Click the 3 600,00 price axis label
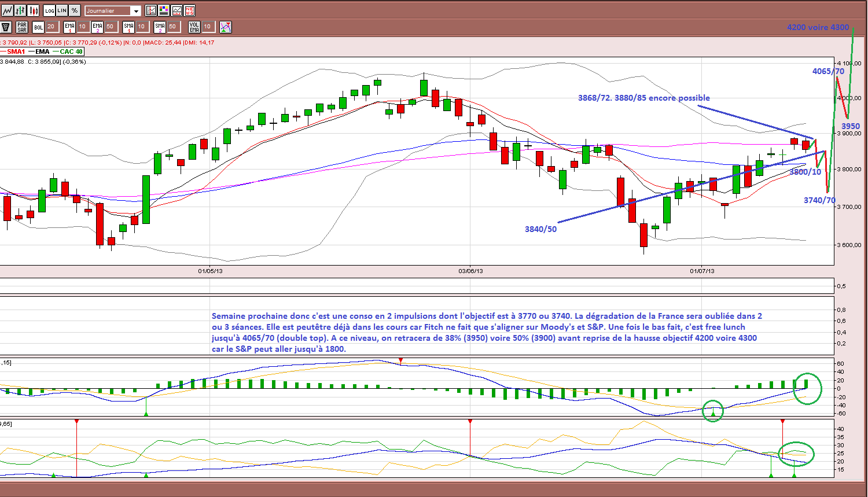Viewport: 868px width, 497px height. (x=849, y=245)
